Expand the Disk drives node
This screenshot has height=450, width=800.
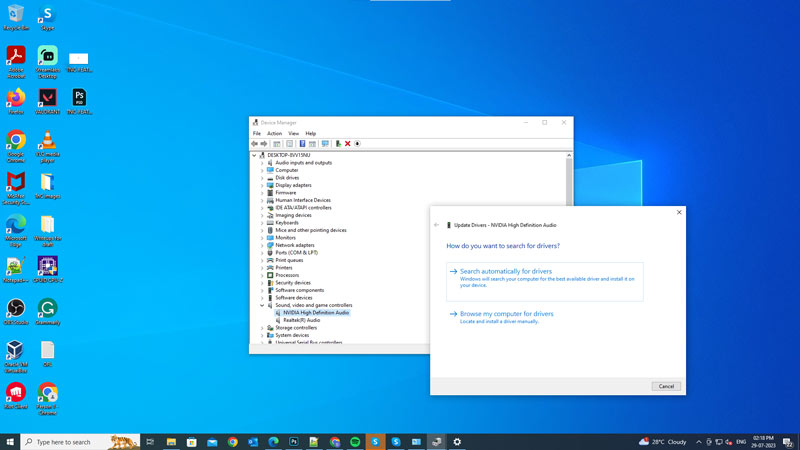pyautogui.click(x=262, y=178)
